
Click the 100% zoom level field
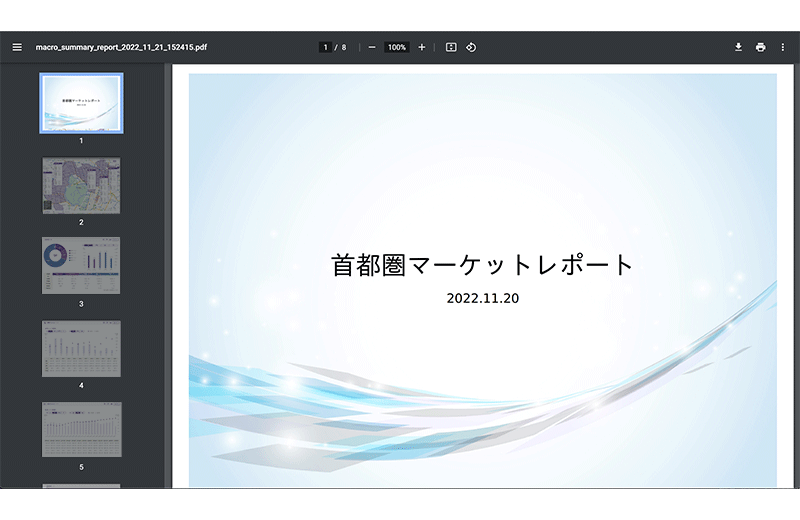(396, 47)
